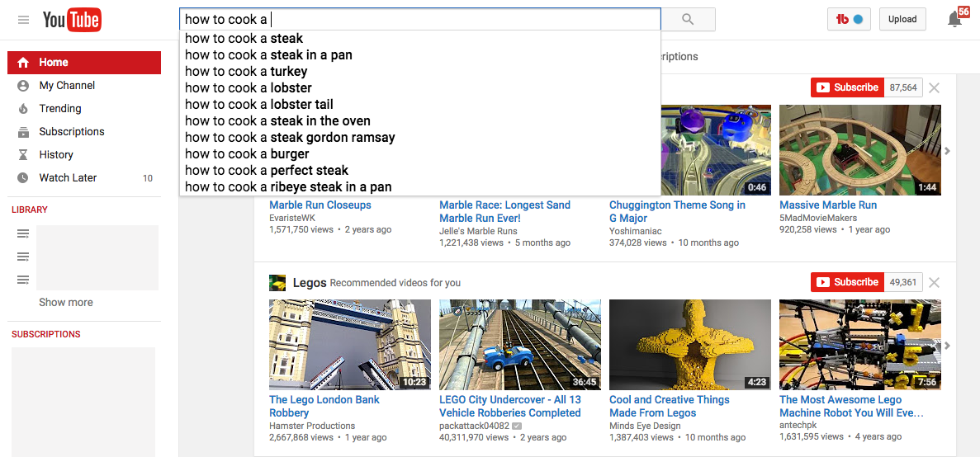Open the LIBRARY section heading
Screen dimensions: 980x457
click(x=30, y=210)
